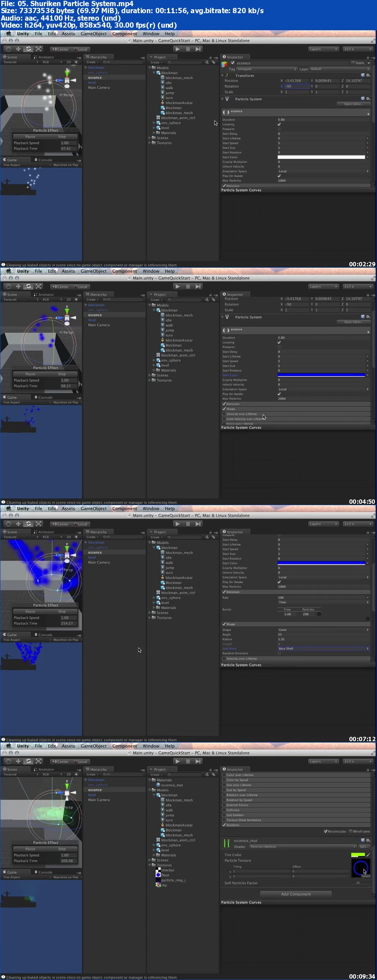The width and height of the screenshot is (377, 980).
Task: Click the Play button in the 00:02:29 frame
Action: 178,49
